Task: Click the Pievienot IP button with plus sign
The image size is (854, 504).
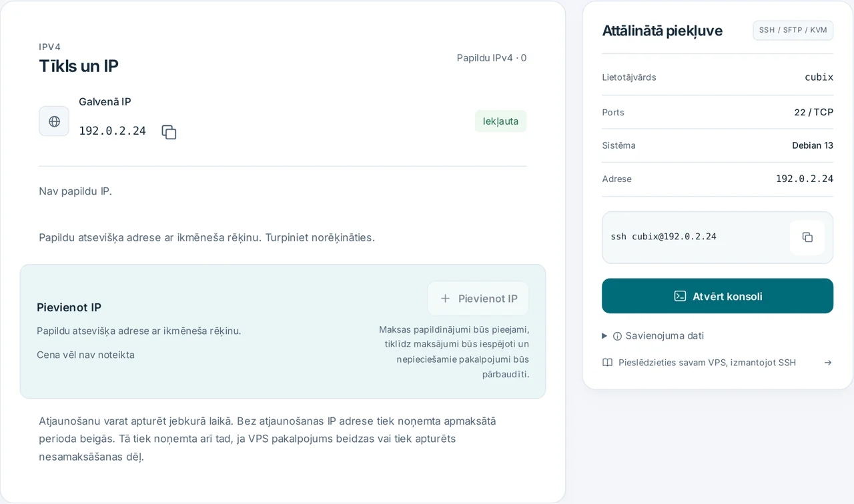Action: pyautogui.click(x=478, y=299)
